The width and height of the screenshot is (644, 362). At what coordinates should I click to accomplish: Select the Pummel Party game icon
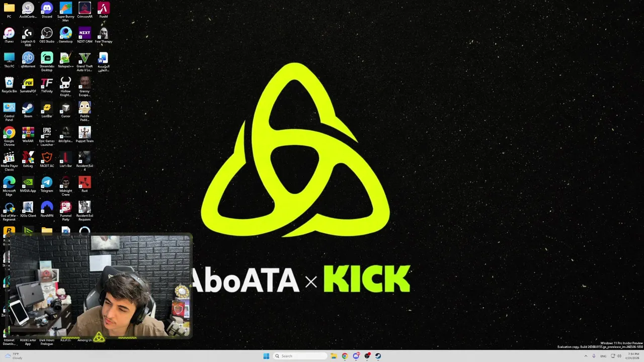pos(65,211)
